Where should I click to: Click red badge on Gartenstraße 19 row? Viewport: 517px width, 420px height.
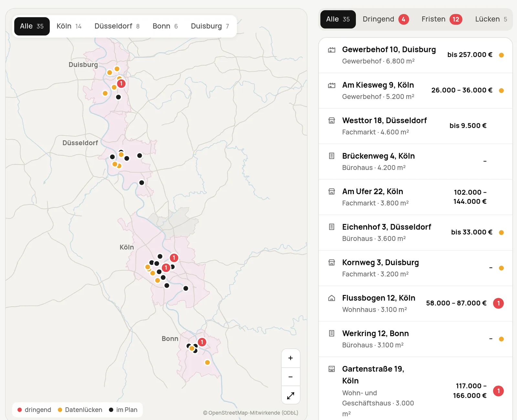[498, 391]
